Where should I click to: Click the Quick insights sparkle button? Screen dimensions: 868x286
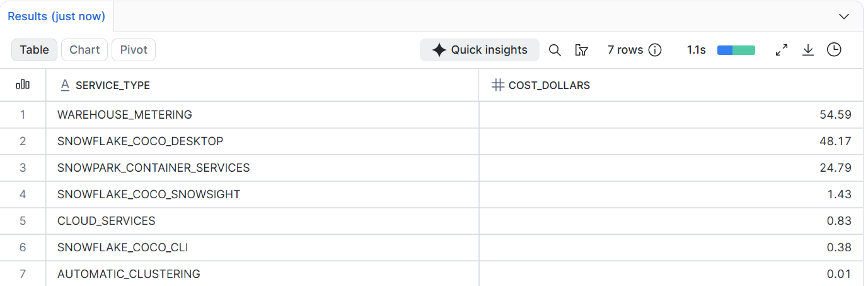480,50
